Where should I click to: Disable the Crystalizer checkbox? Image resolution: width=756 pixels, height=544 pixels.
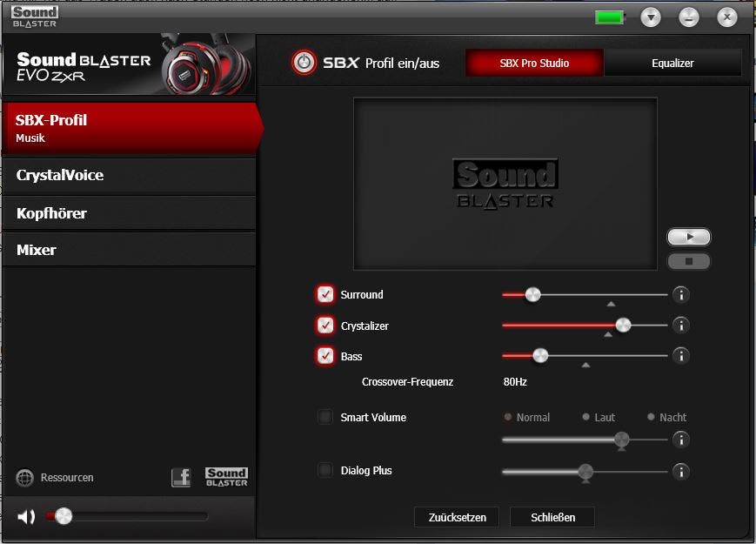325,326
